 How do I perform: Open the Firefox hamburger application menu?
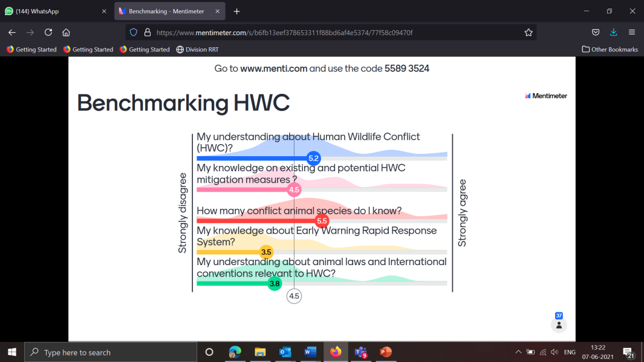pyautogui.click(x=632, y=33)
